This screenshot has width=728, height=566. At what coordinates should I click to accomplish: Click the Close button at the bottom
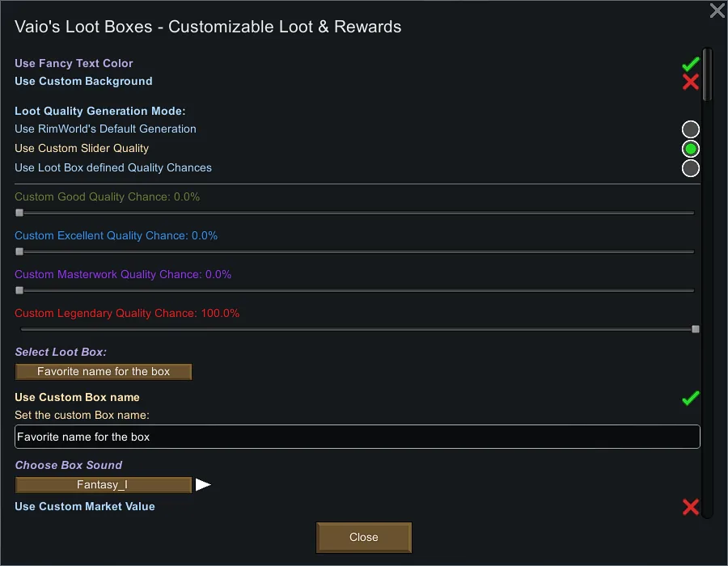pos(363,537)
